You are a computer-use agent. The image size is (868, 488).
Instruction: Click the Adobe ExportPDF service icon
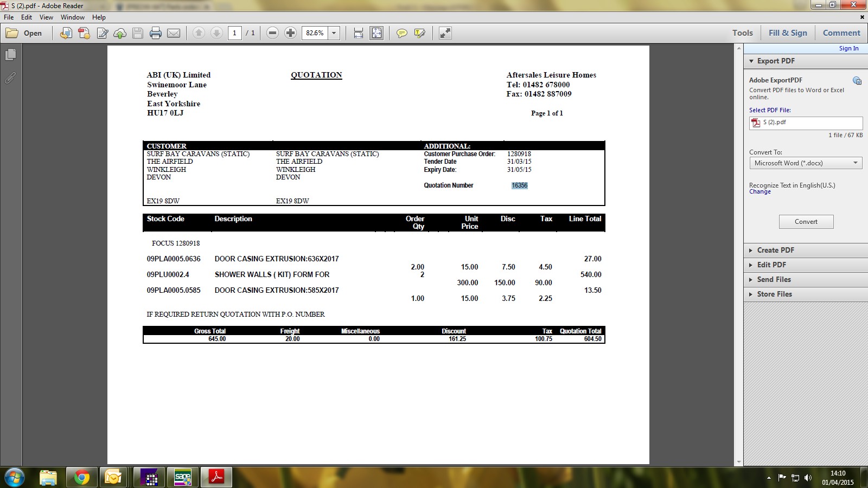coord(857,81)
